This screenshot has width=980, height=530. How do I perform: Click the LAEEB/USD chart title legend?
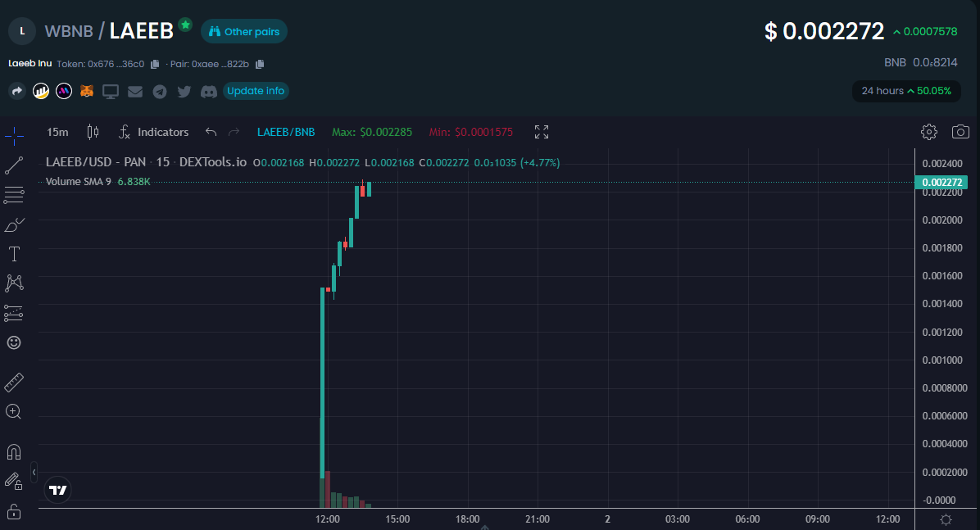point(146,162)
